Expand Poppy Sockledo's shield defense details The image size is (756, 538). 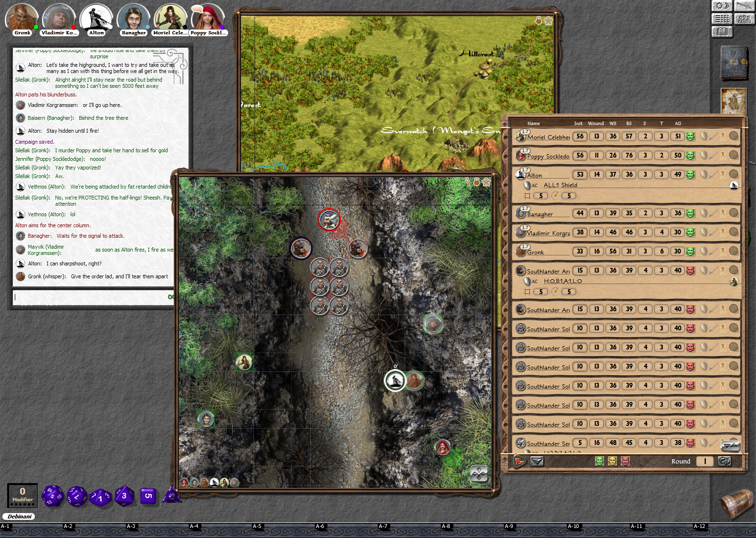[x=704, y=156]
